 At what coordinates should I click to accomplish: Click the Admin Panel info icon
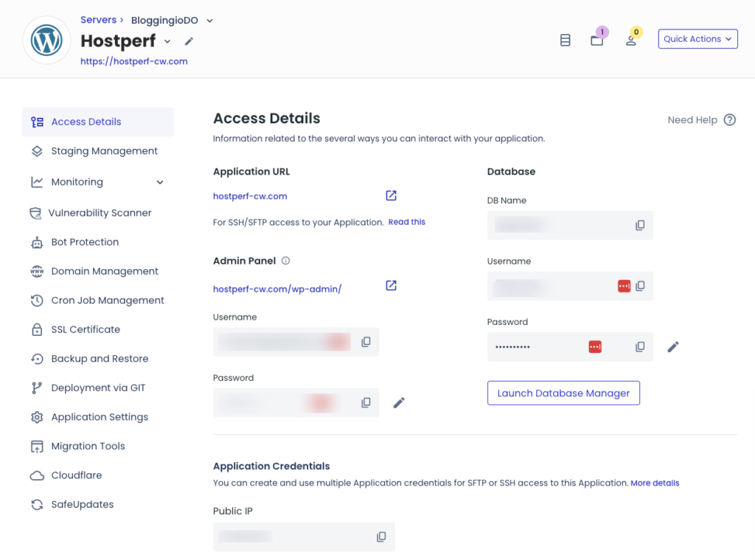(x=285, y=261)
